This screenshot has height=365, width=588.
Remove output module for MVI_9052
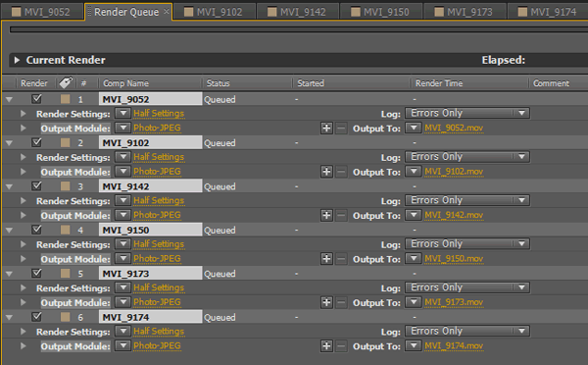[341, 129]
